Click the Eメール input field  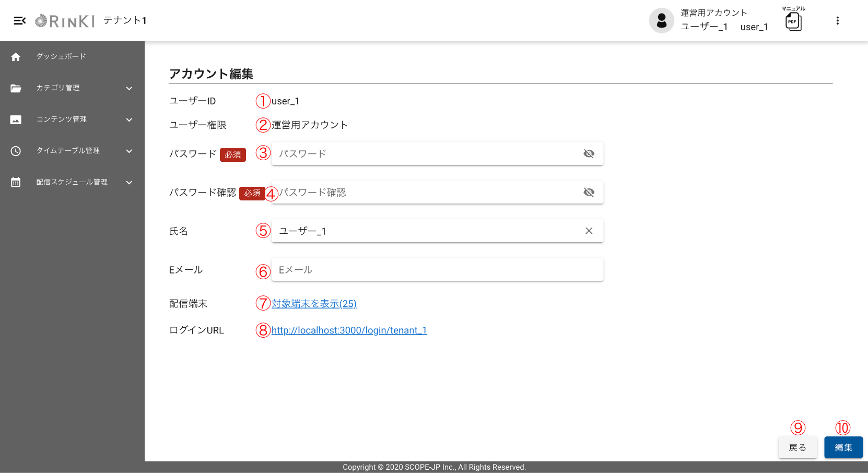(437, 270)
